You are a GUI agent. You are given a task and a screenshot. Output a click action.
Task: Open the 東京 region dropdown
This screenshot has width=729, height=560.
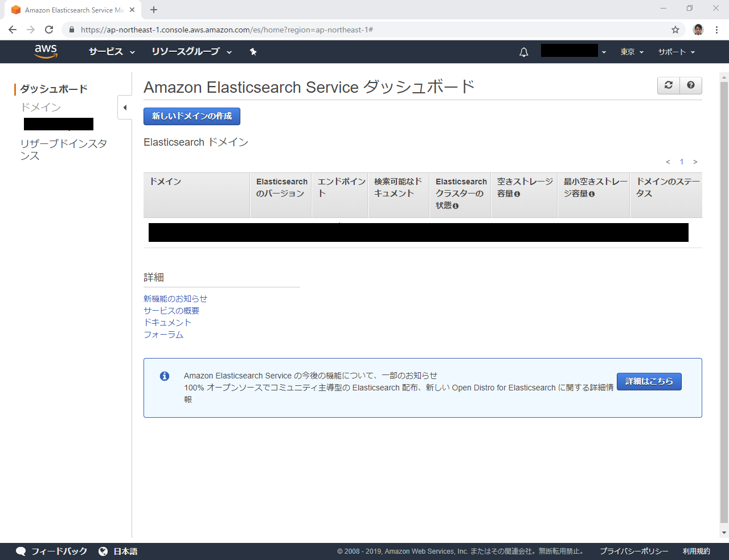(632, 52)
